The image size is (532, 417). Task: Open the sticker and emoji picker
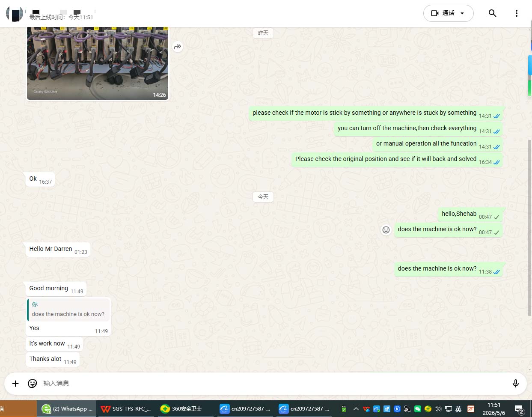coord(33,384)
